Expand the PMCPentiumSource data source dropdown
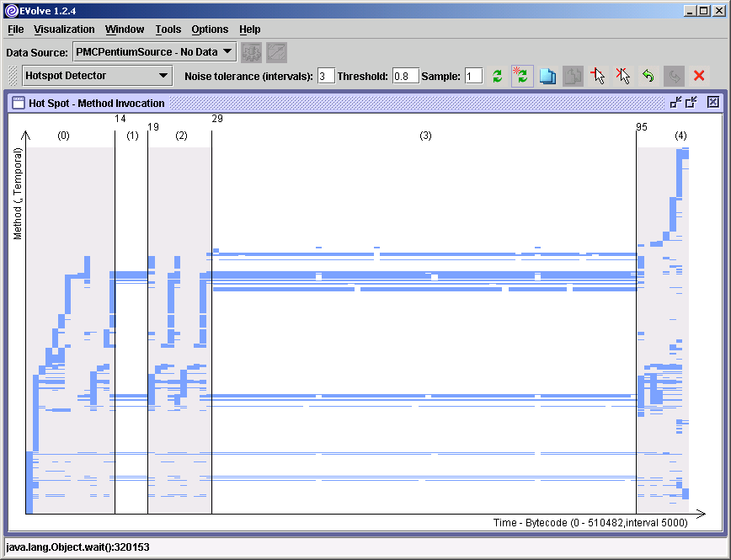The image size is (731, 560). (154, 51)
